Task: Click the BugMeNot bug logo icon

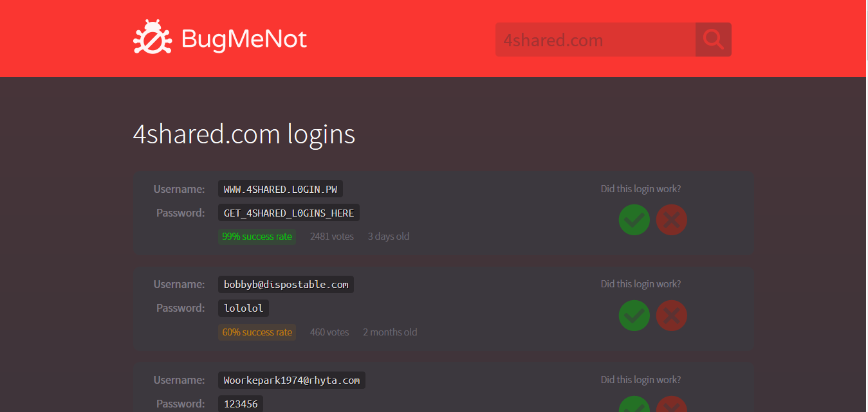Action: click(x=152, y=39)
